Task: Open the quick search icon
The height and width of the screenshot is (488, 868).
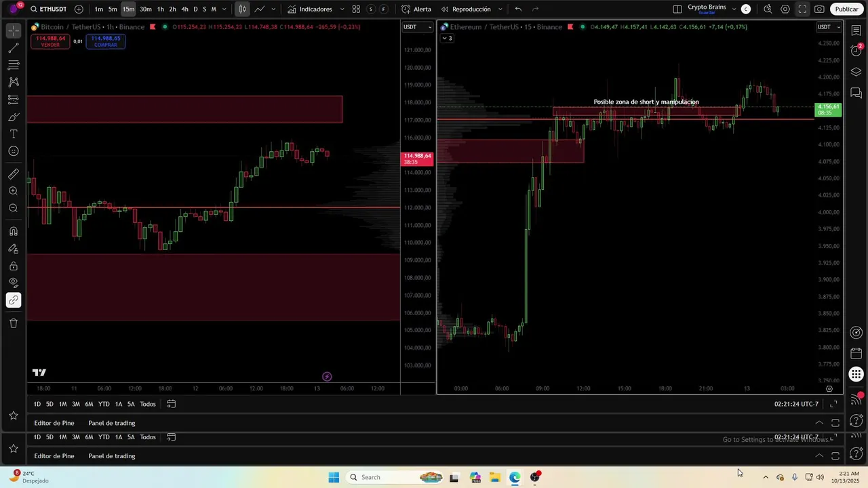Action: tap(768, 9)
